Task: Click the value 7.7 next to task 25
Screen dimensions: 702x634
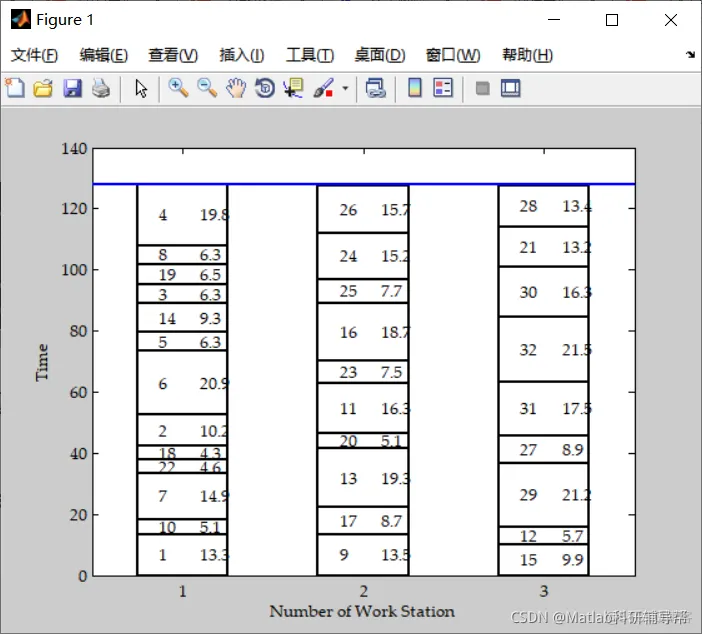Action: click(391, 291)
